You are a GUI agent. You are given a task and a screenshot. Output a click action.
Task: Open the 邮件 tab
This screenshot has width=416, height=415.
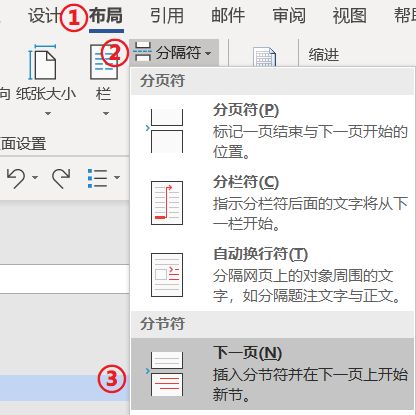[x=228, y=16]
